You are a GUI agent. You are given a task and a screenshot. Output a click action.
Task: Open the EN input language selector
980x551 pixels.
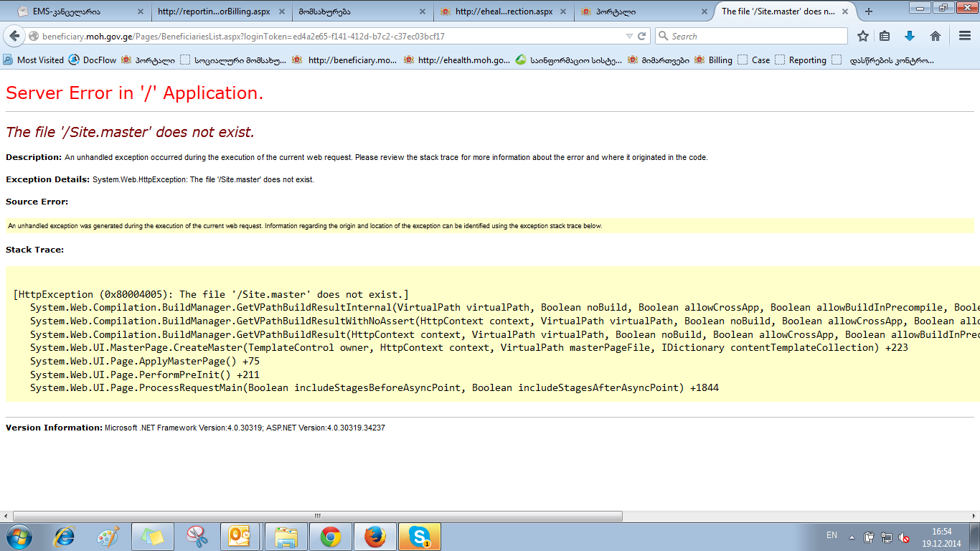(x=831, y=535)
